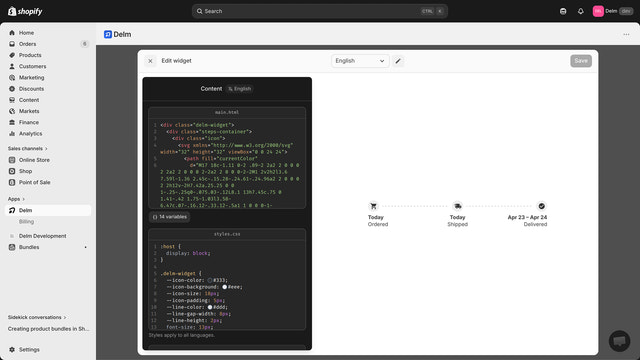Click the Delivered checkmark step icon

click(542, 206)
